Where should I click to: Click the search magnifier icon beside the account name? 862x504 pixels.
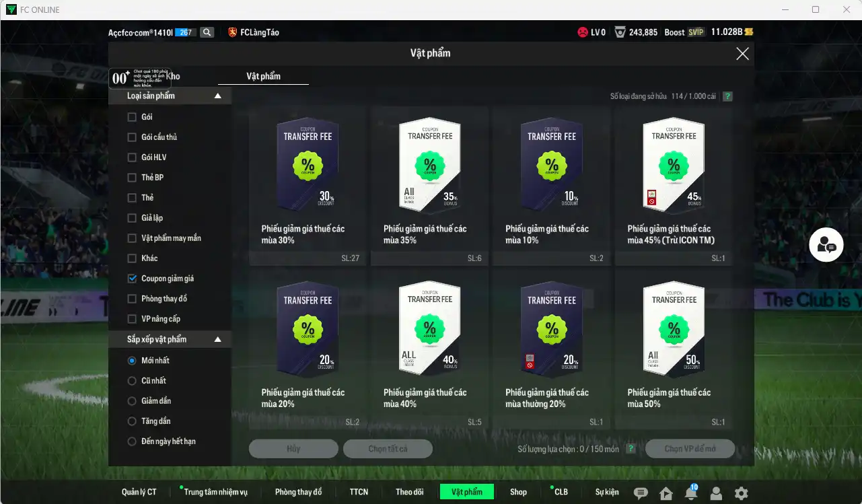pyautogui.click(x=207, y=32)
